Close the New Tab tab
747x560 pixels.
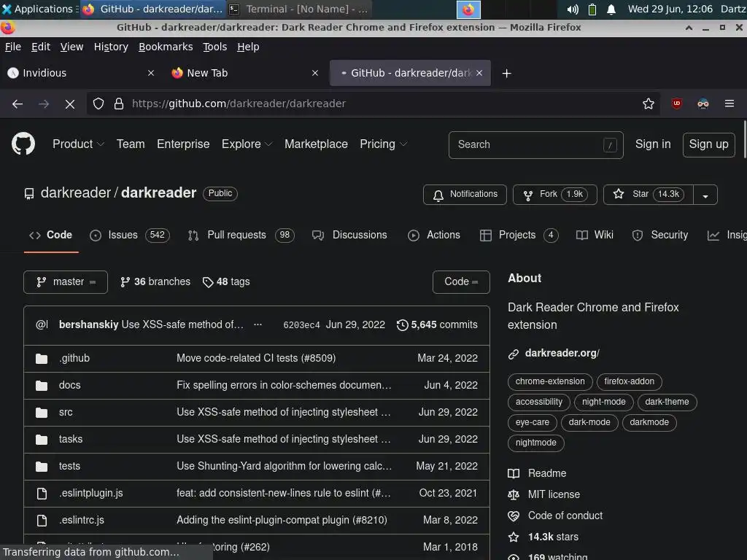(x=315, y=73)
